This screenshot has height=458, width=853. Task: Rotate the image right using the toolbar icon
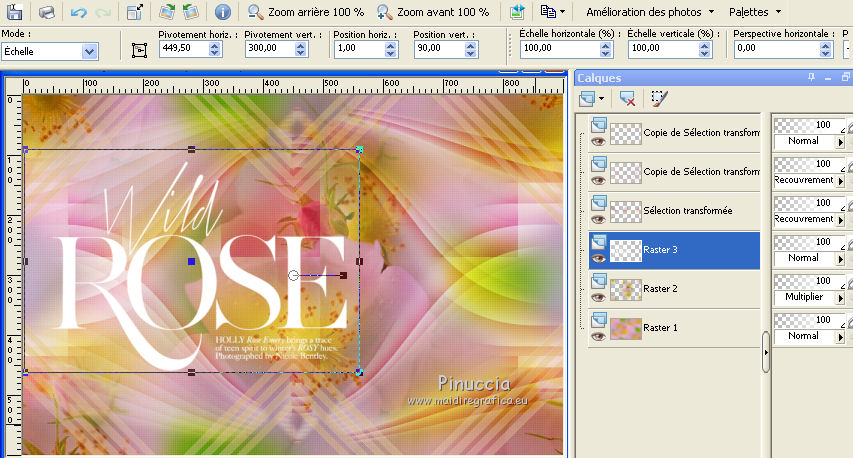(x=167, y=12)
